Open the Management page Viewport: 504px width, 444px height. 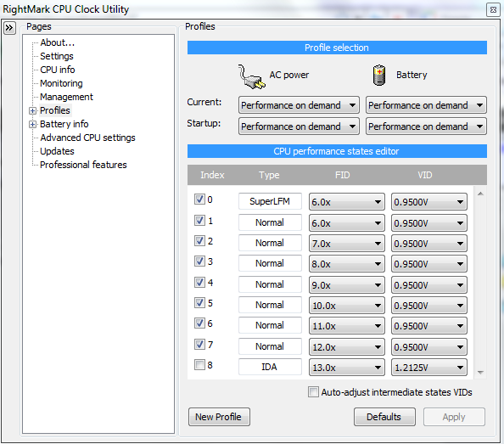click(x=66, y=97)
